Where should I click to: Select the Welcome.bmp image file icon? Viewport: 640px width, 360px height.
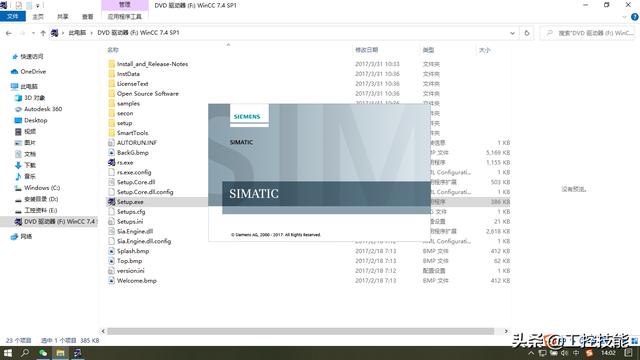pos(111,280)
